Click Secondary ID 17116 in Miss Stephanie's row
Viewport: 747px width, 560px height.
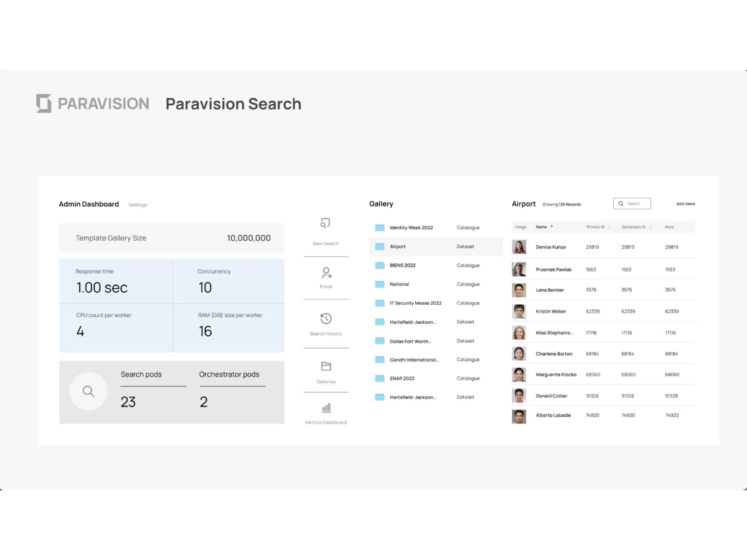[x=627, y=333]
